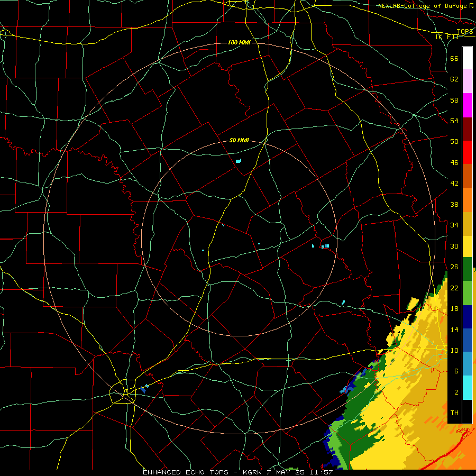The image size is (476, 476).
Task: Click the legend value '54'
Action: click(454, 121)
